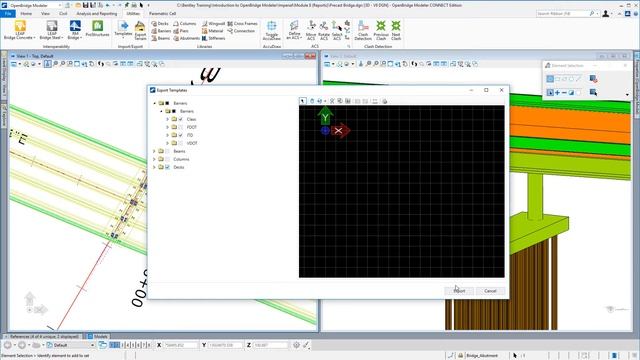Open LEAP Bridge Concrete tool

point(20,30)
